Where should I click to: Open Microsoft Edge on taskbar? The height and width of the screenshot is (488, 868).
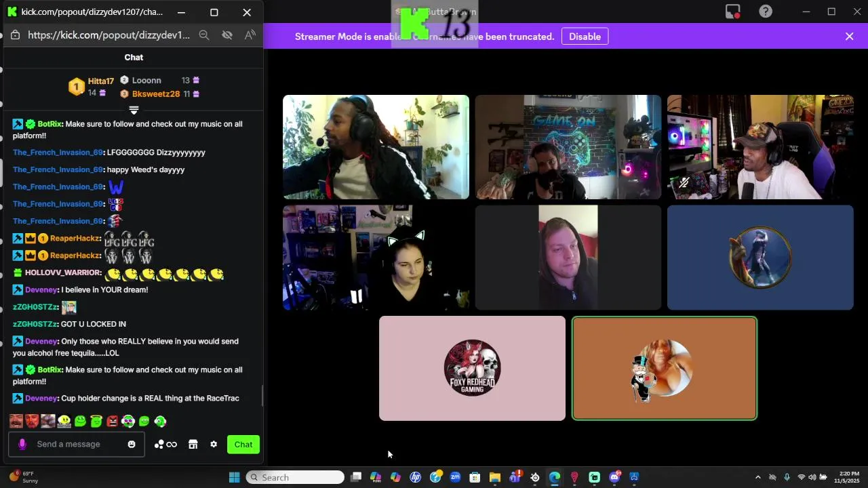[554, 477]
